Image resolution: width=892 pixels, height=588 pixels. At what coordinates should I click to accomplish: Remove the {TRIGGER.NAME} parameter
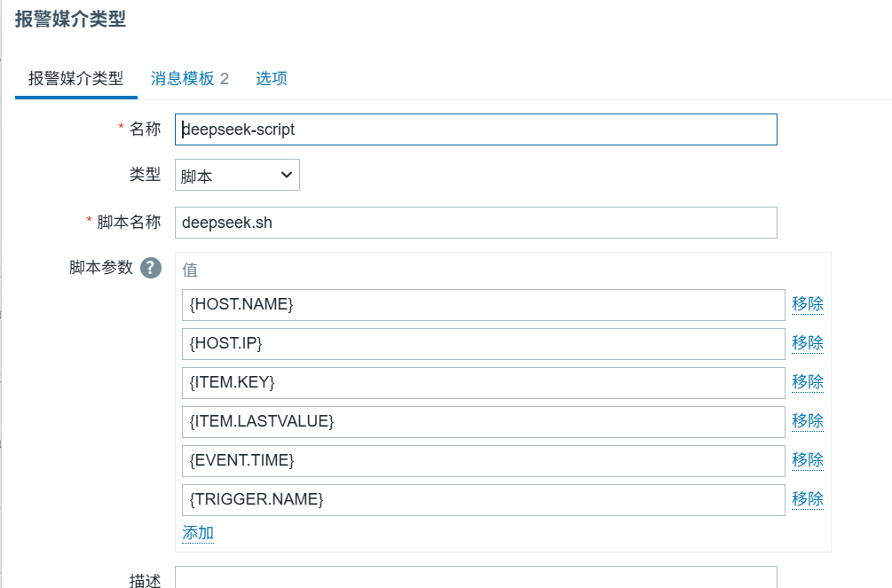click(x=807, y=499)
